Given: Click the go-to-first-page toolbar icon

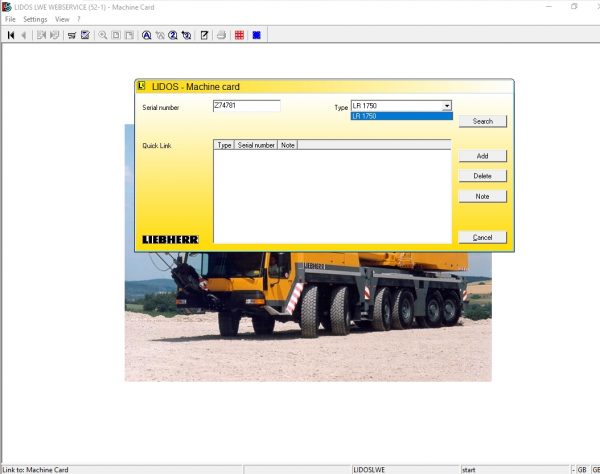Looking at the screenshot, I should tap(11, 35).
